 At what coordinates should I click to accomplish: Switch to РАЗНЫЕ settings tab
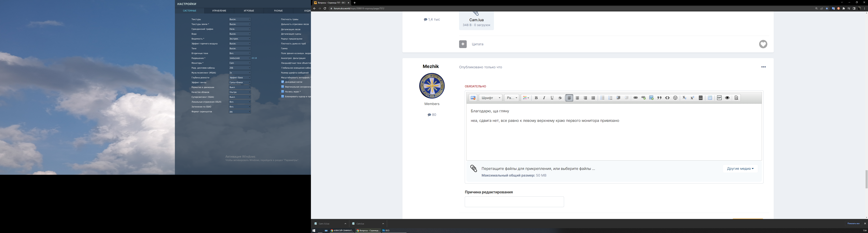[x=278, y=11]
